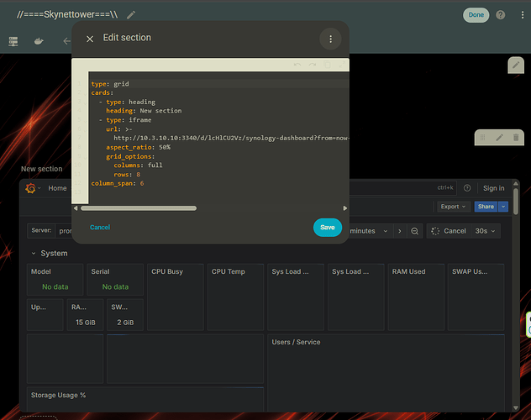This screenshot has width=531, height=420.
Task: Open the Grafana help question mark icon
Action: tap(467, 188)
